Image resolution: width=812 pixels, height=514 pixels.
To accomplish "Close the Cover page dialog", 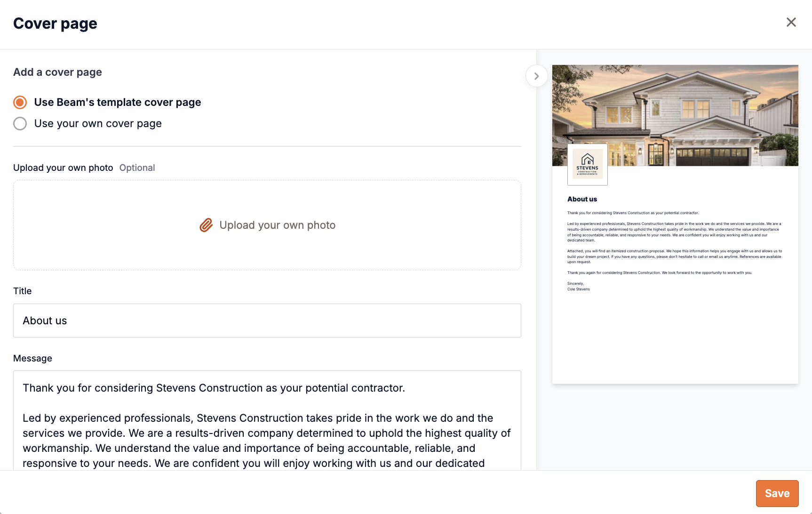I will tap(791, 22).
